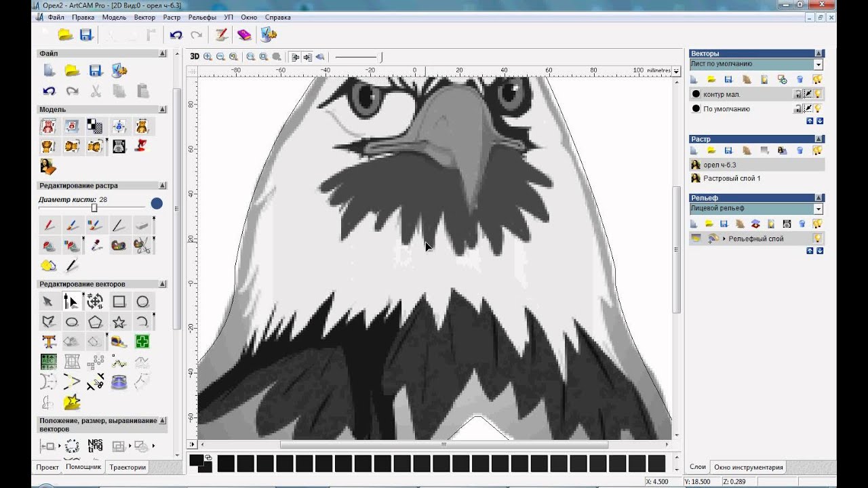Choose the circle vector tool

pyautogui.click(x=142, y=302)
